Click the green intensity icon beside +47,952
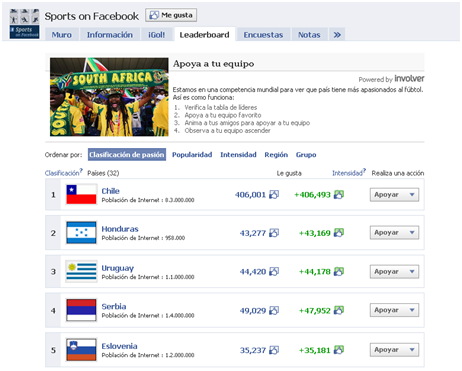The height and width of the screenshot is (371, 462). click(339, 310)
